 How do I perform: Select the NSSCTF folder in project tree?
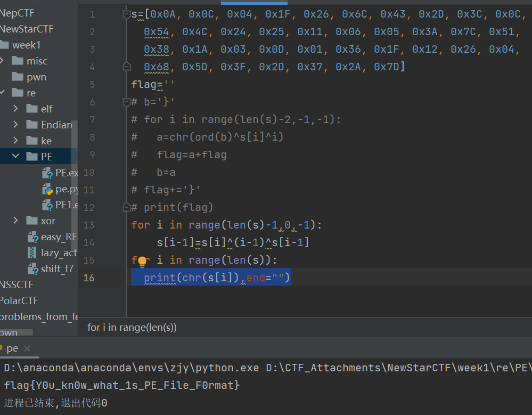tap(16, 284)
